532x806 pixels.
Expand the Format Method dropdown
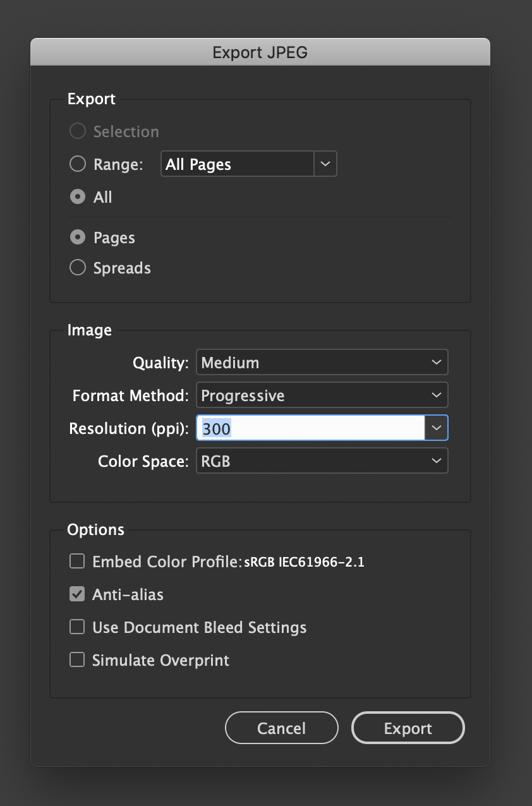coord(322,395)
